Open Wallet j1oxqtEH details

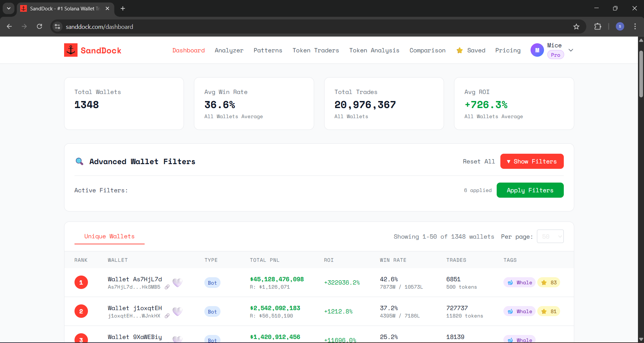point(135,308)
